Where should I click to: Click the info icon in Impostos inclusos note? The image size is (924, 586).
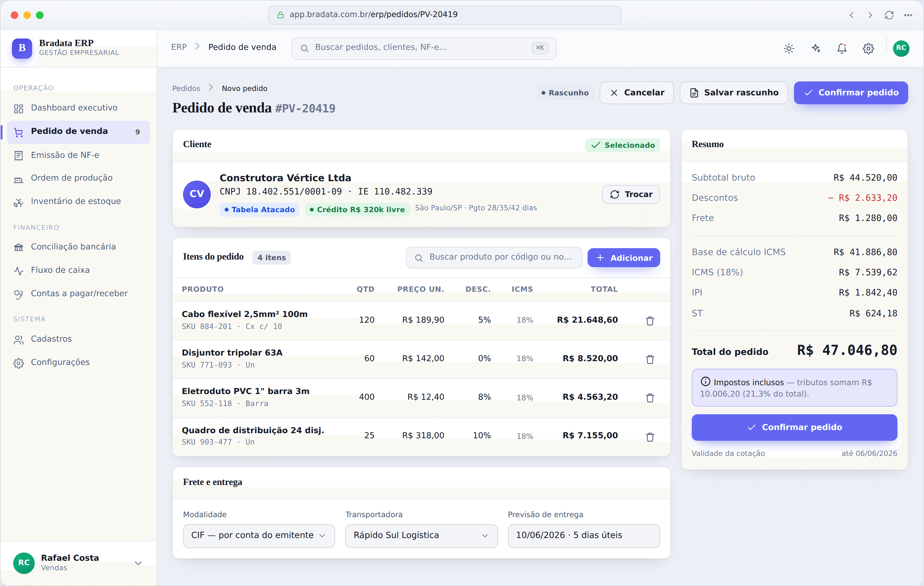pos(705,381)
